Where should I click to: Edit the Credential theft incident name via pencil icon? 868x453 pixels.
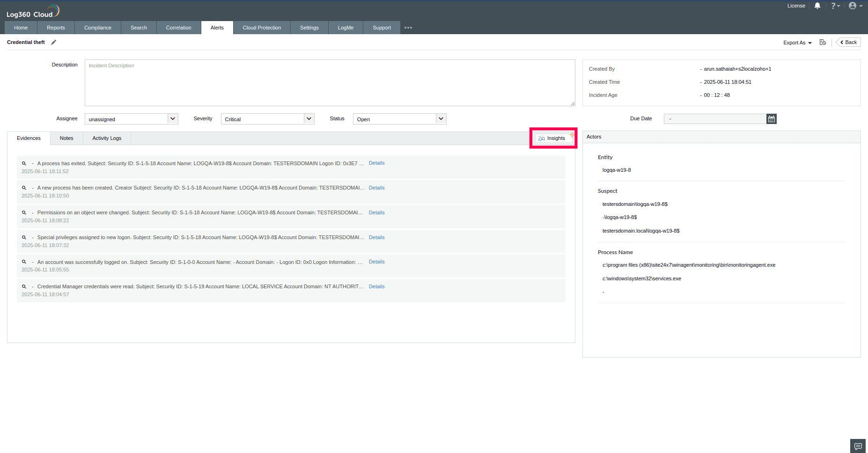[53, 42]
